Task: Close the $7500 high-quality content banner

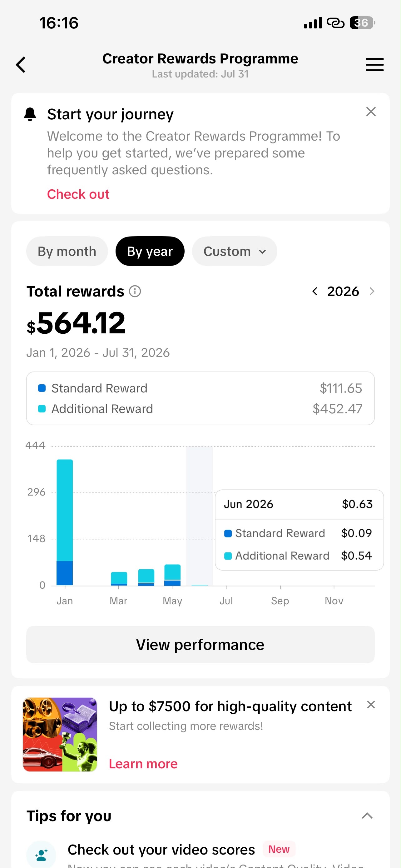Action: [371, 705]
